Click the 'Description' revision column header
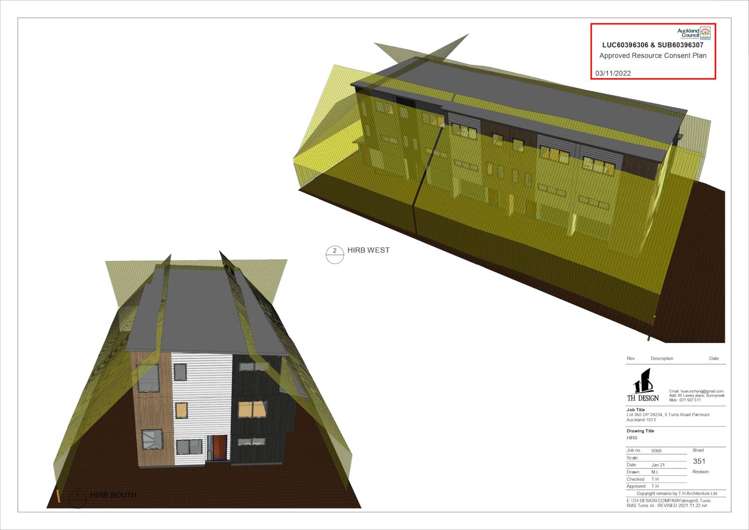The image size is (749, 530). pyautogui.click(x=662, y=358)
